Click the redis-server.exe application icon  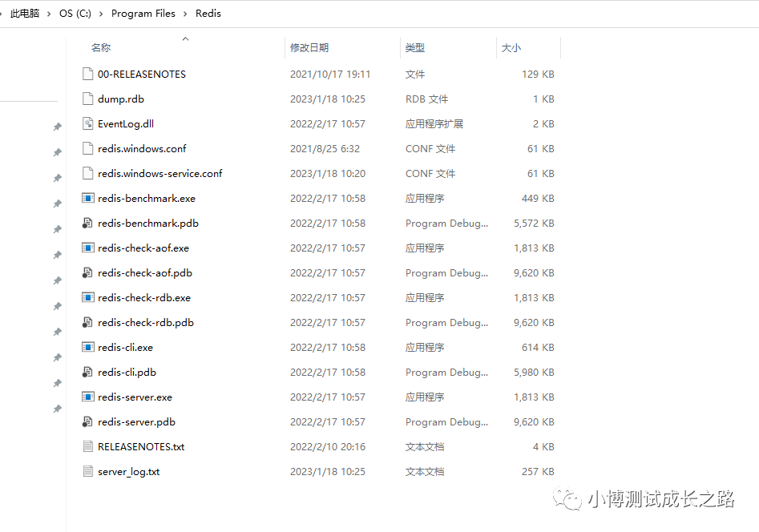point(87,397)
